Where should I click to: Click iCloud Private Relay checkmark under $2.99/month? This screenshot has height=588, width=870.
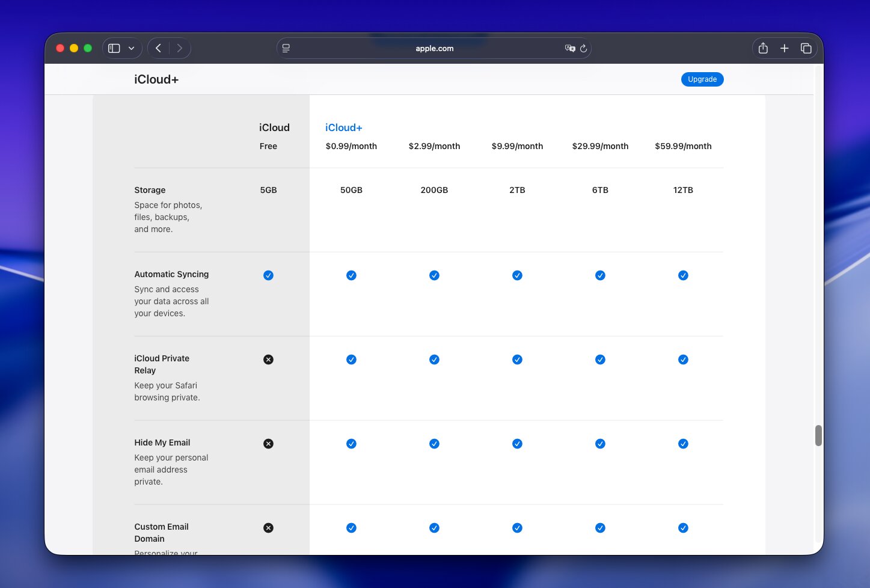(434, 360)
